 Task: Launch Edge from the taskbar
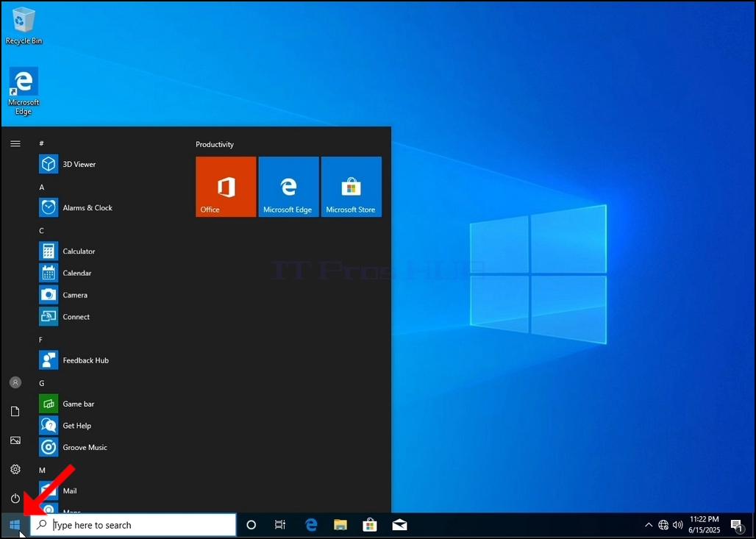point(311,525)
